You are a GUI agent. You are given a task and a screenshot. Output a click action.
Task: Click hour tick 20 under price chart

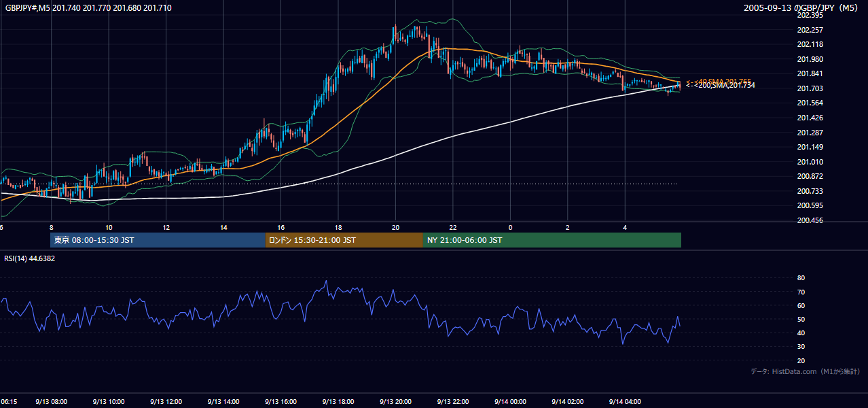[x=395, y=227]
